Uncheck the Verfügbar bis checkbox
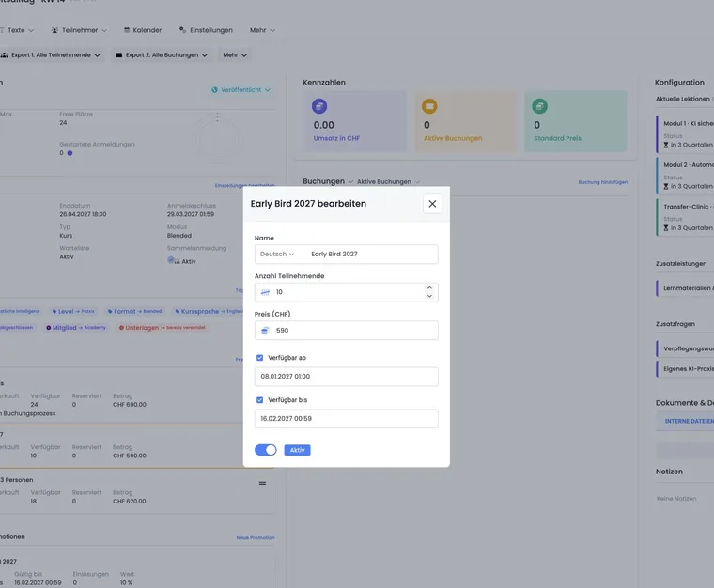The height and width of the screenshot is (588, 714). (x=259, y=400)
